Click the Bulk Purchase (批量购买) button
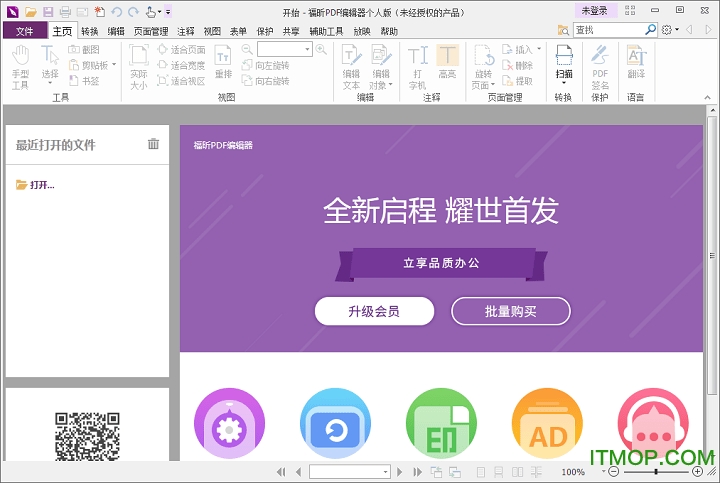Viewport: 720px width, 483px height. click(x=511, y=311)
